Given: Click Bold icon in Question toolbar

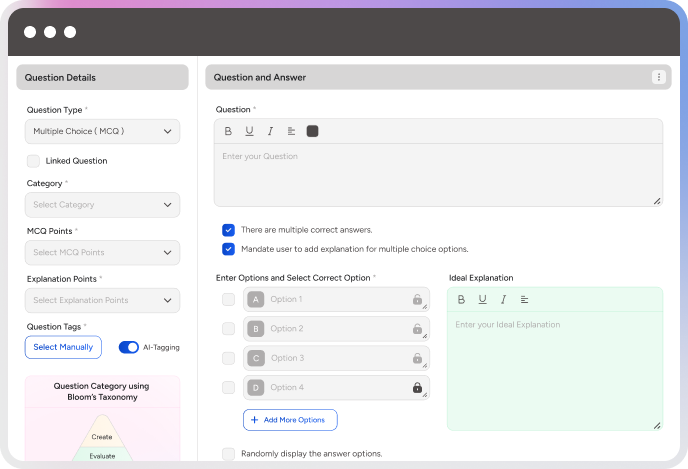Looking at the screenshot, I should click(228, 131).
